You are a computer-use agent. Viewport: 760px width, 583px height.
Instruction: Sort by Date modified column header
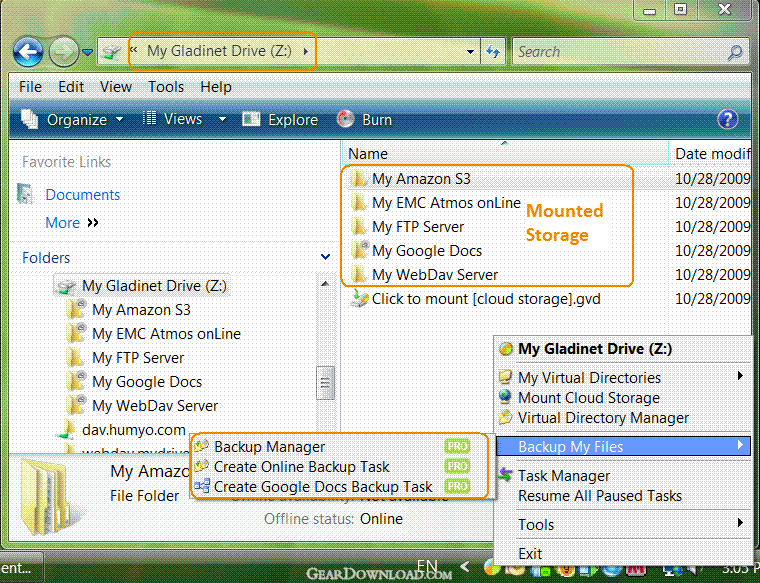[712, 154]
